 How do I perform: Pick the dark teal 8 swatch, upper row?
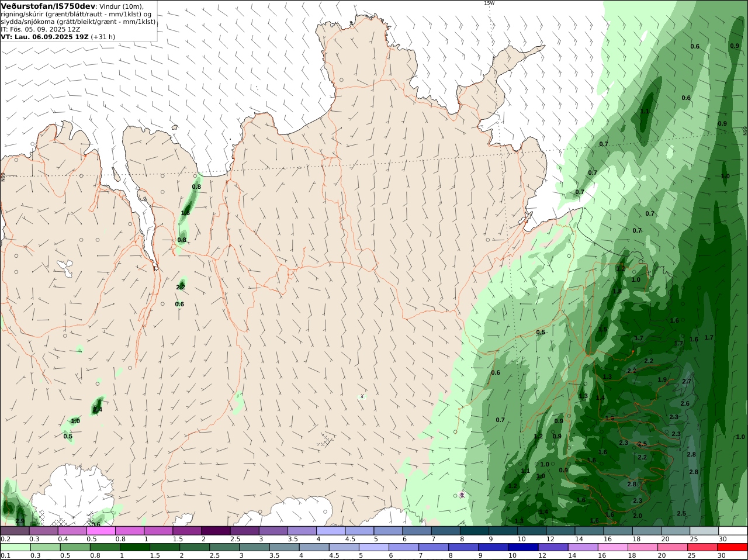[475, 531]
